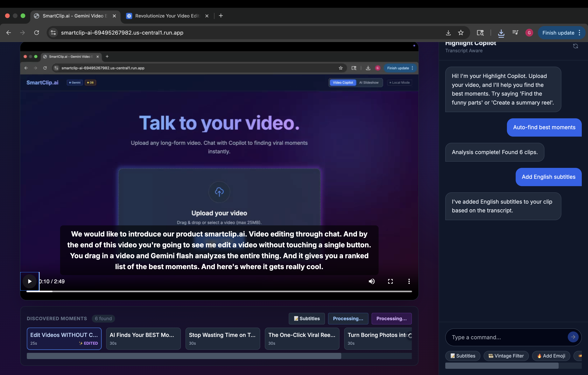Open the video player's three-dot options menu

(x=409, y=281)
